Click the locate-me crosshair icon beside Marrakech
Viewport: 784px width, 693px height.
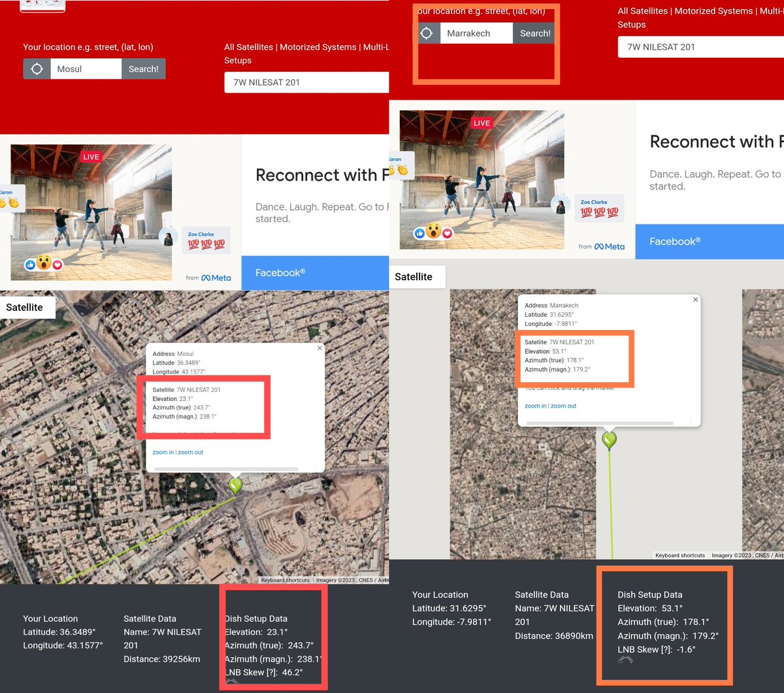coord(427,33)
